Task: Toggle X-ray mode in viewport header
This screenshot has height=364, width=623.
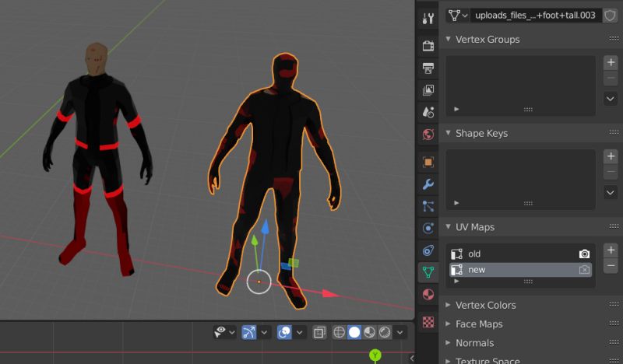Action: click(319, 332)
